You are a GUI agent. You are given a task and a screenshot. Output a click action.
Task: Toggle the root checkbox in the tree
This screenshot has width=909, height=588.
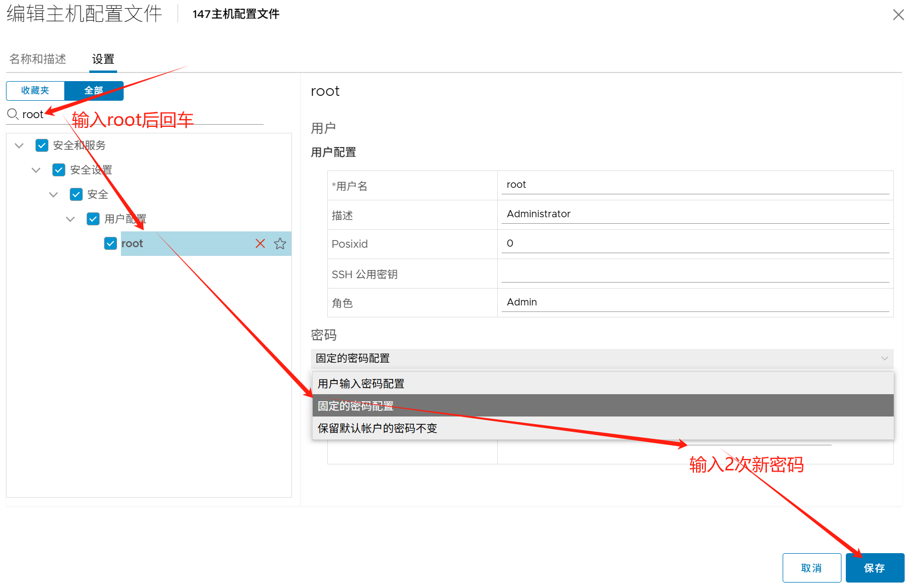click(111, 243)
